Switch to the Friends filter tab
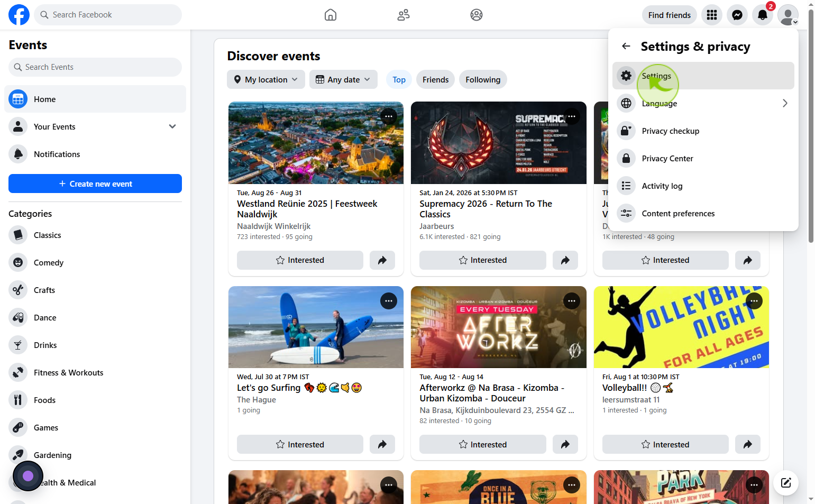The width and height of the screenshot is (815, 504). tap(435, 79)
